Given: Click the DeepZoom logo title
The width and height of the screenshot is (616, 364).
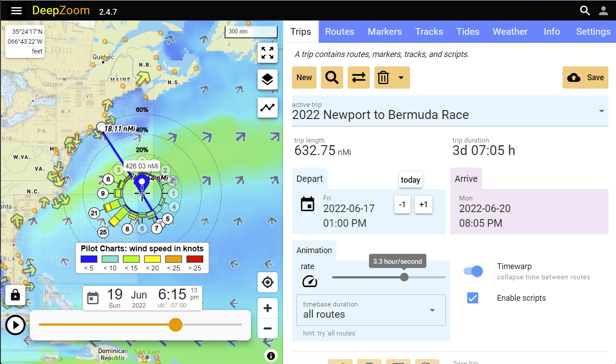Looking at the screenshot, I should (x=61, y=11).
